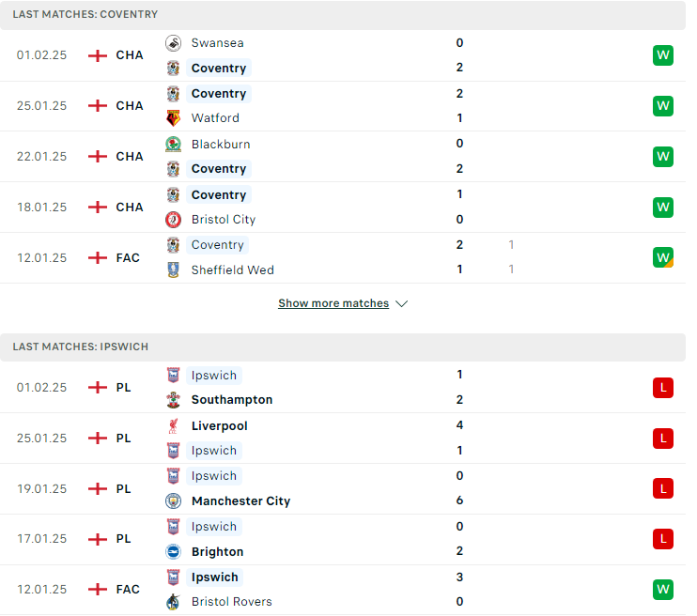The width and height of the screenshot is (697, 616).
Task: Click the Liverpool club crest icon
Action: coord(173,425)
